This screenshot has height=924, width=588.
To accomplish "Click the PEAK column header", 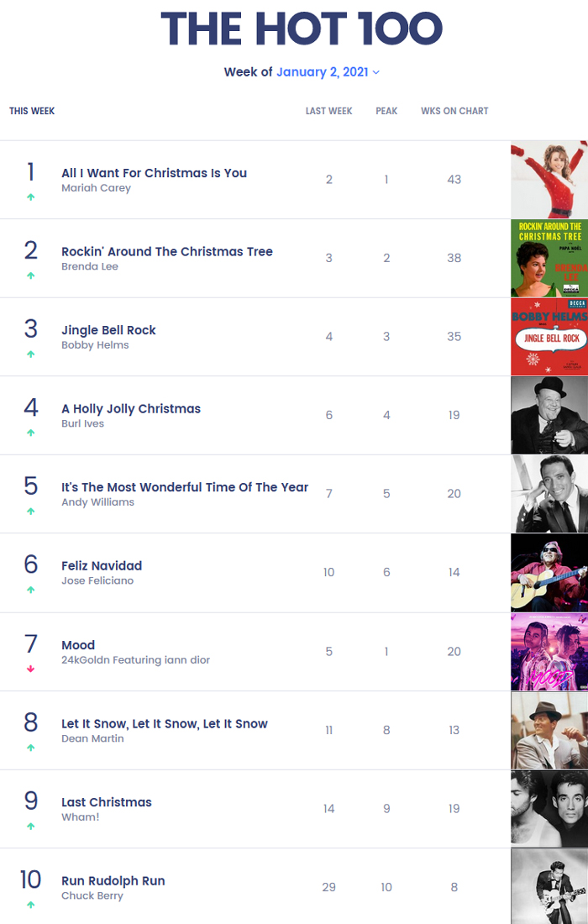I will pyautogui.click(x=386, y=111).
